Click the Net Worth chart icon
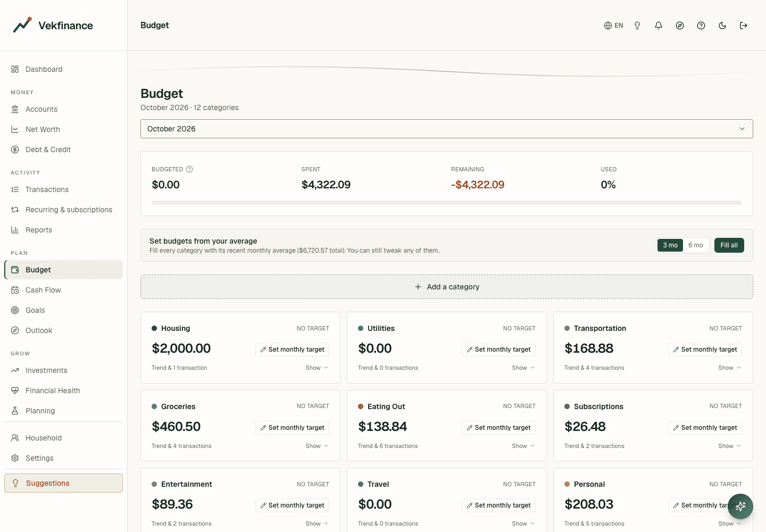 (x=15, y=129)
